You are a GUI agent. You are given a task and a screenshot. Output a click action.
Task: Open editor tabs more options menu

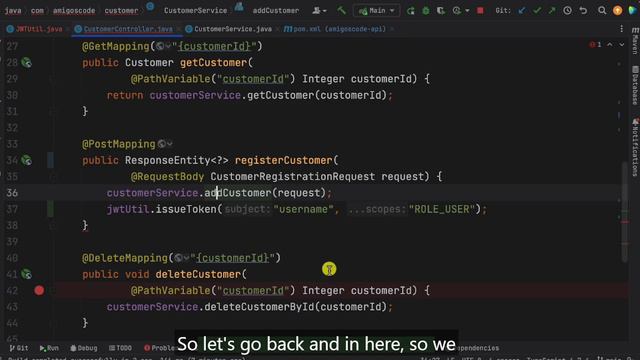tap(621, 29)
